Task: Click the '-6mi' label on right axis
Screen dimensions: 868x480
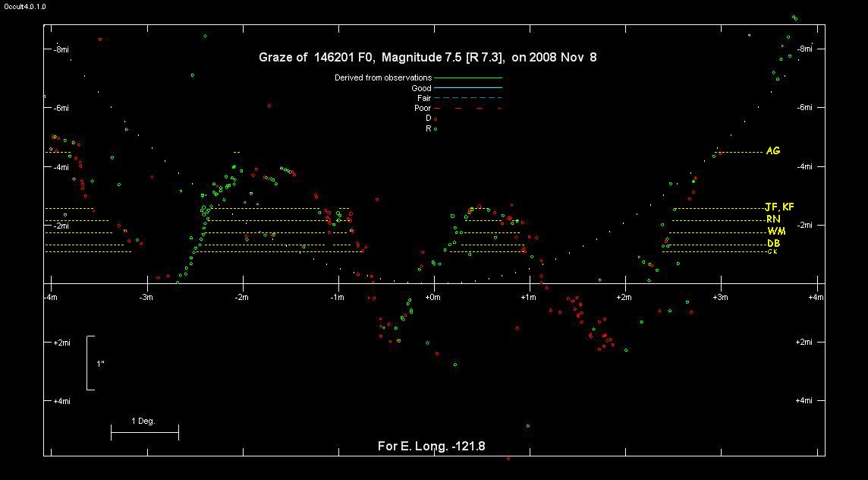Action: click(804, 108)
